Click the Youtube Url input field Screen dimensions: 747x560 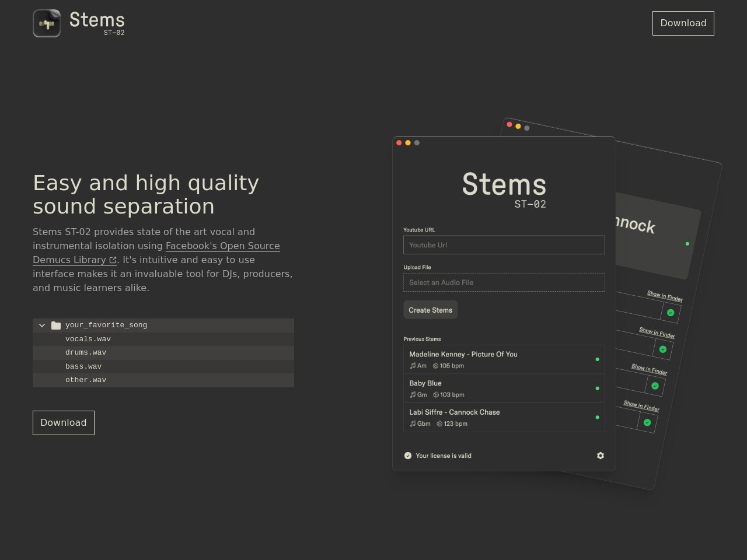(504, 245)
